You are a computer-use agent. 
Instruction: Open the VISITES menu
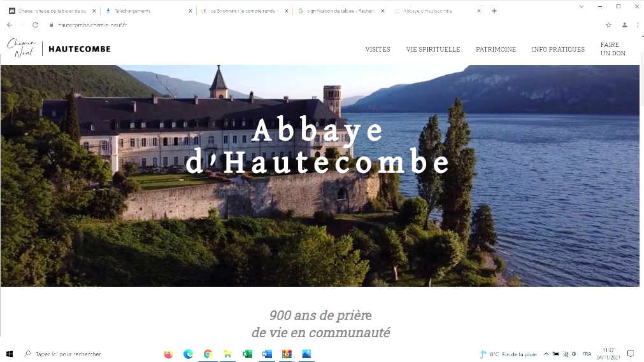(378, 49)
